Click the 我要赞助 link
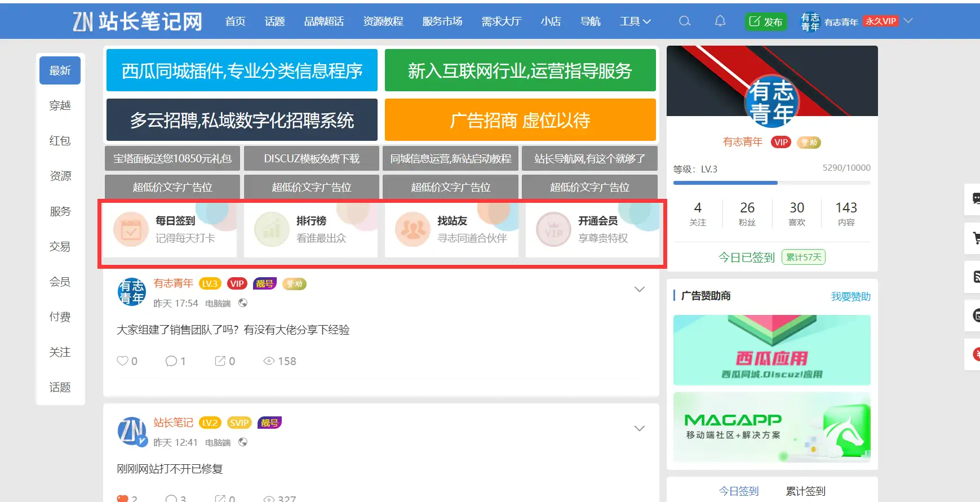This screenshot has width=980, height=502. pyautogui.click(x=850, y=296)
